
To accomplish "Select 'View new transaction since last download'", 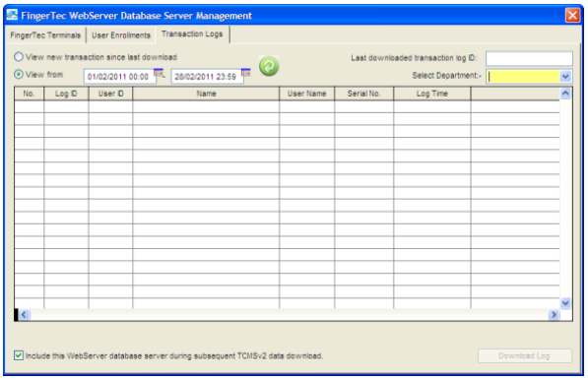I will [19, 57].
